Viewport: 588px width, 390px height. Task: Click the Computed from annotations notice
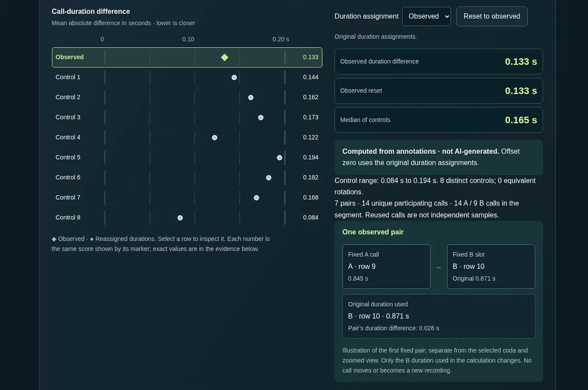(438, 157)
